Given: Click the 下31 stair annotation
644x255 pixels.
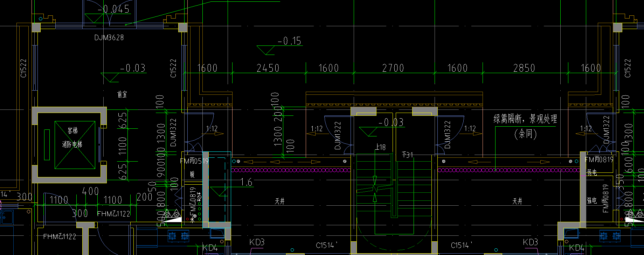Looking at the screenshot, I should pos(408,155).
